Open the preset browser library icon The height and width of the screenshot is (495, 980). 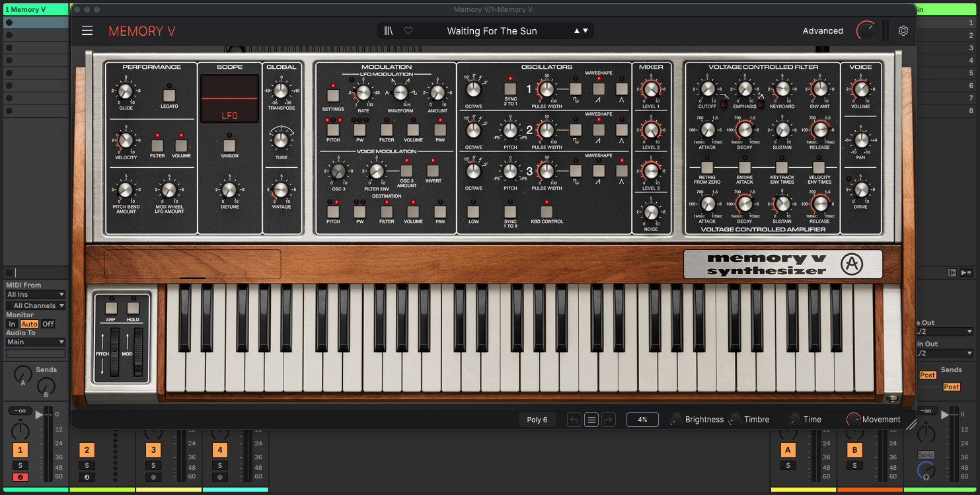tap(389, 31)
